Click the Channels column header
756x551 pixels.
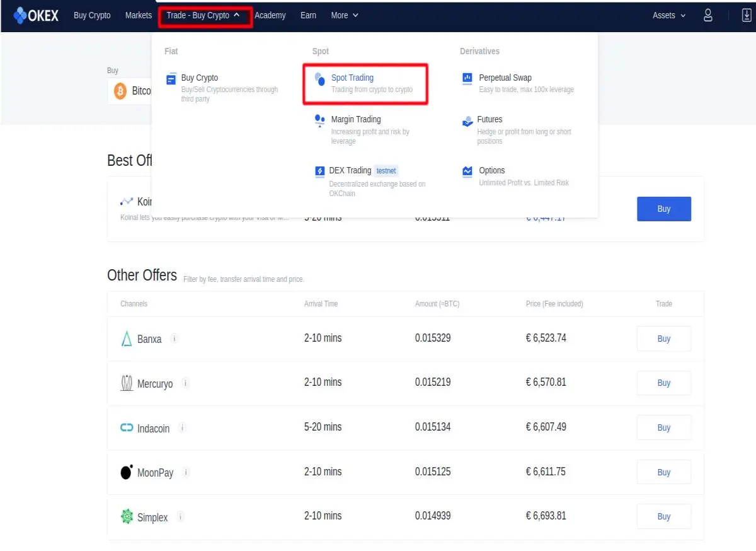pos(134,304)
